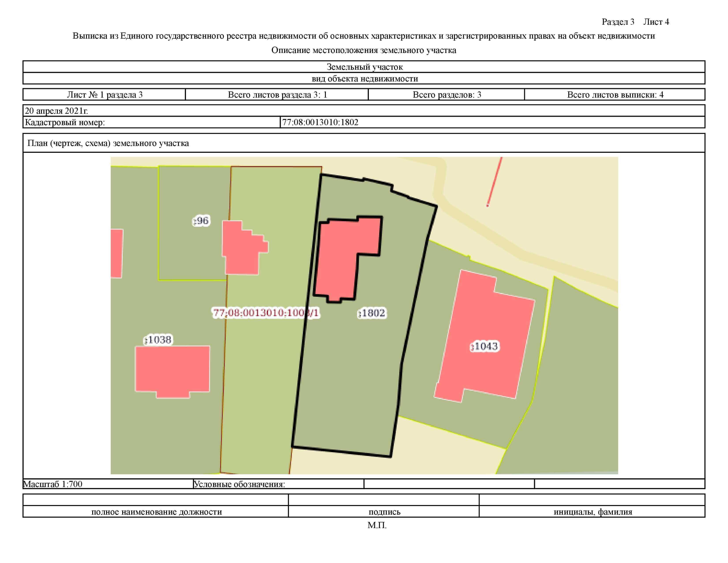Image resolution: width=728 pixels, height=563 pixels.
Task: Click the red label '77:08:0013010:1003/1' on map
Action: coord(266,312)
